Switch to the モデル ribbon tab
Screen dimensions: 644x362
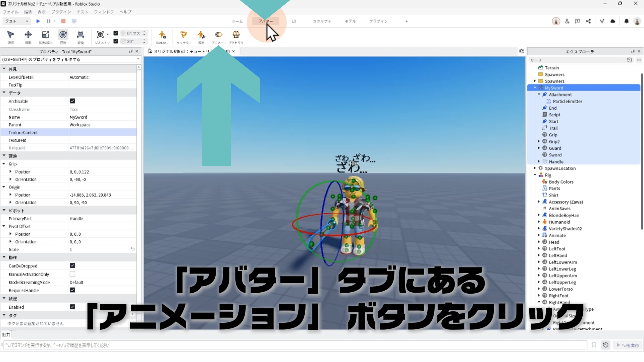point(350,21)
